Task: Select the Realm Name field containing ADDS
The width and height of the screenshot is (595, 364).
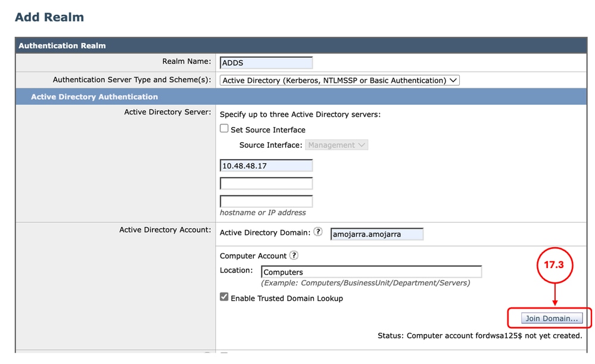Action: pos(266,62)
